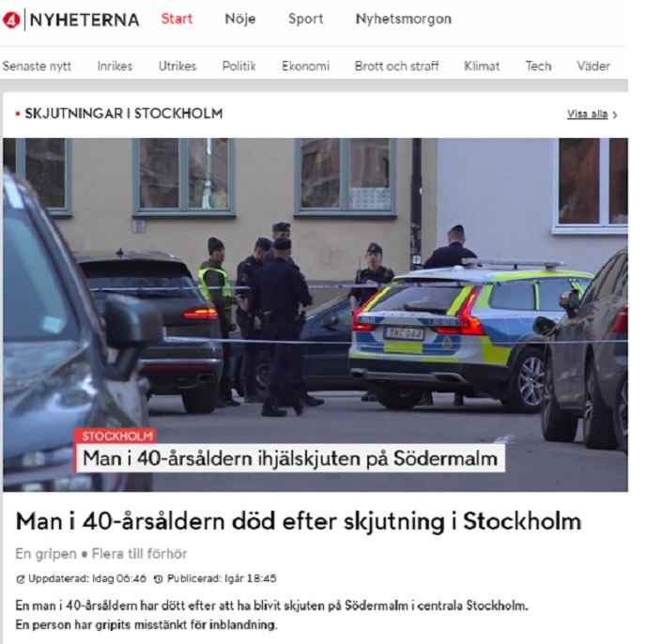The width and height of the screenshot is (646, 644).
Task: Select the Klimat category
Action: tap(482, 66)
